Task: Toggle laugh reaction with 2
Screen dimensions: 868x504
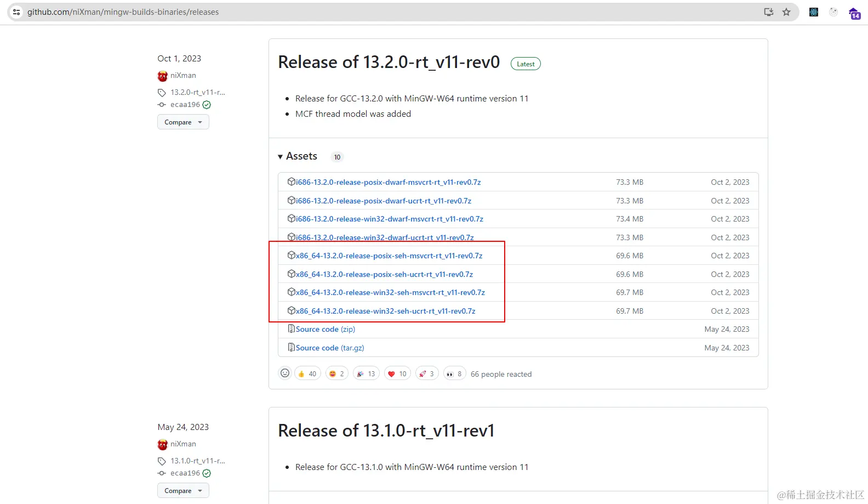Action: point(337,373)
